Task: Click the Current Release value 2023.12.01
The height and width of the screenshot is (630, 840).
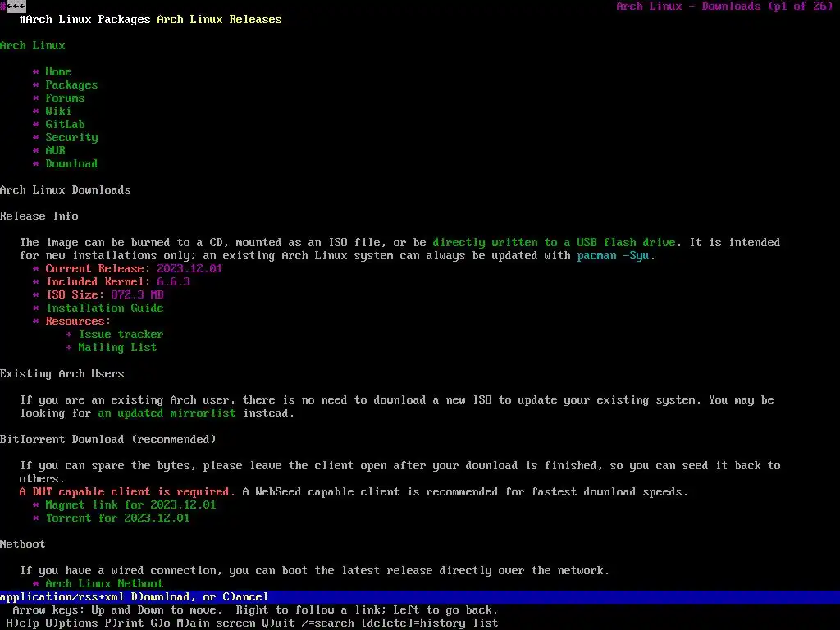Action: (189, 268)
